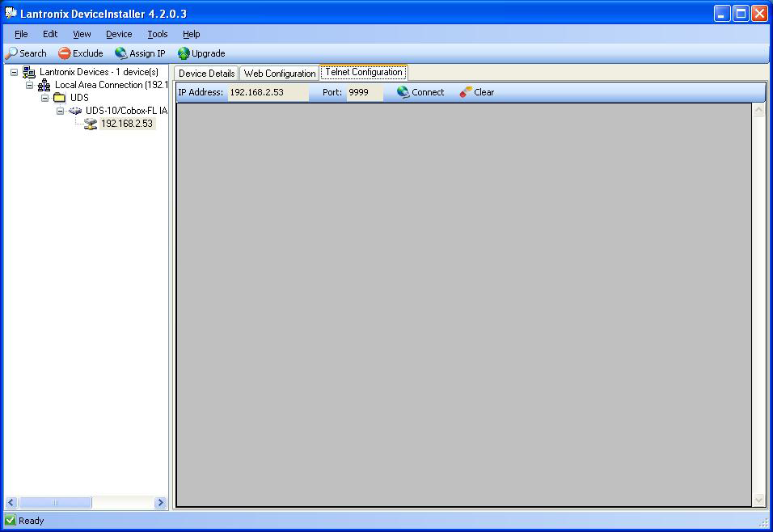The width and height of the screenshot is (773, 532).
Task: Click the IP Address: label
Action: click(201, 92)
